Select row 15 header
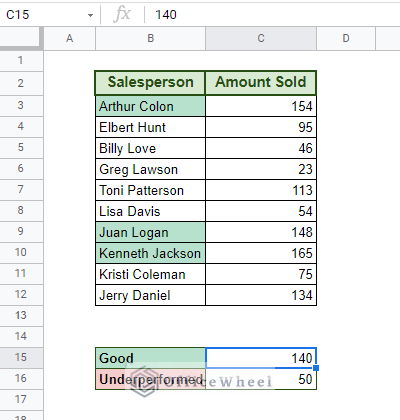Screen dimensions: 400x420 pos(21,358)
